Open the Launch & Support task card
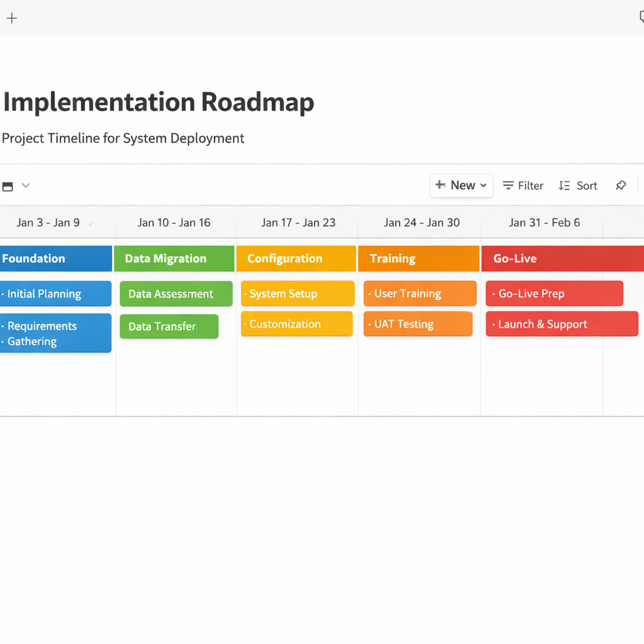This screenshot has width=644, height=644. [562, 324]
